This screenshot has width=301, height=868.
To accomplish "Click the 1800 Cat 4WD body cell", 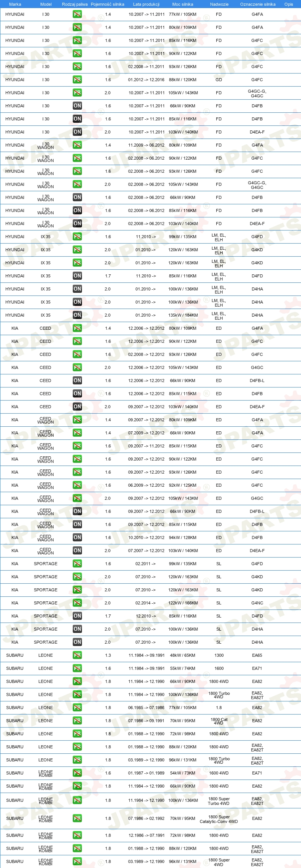I will [219, 721].
